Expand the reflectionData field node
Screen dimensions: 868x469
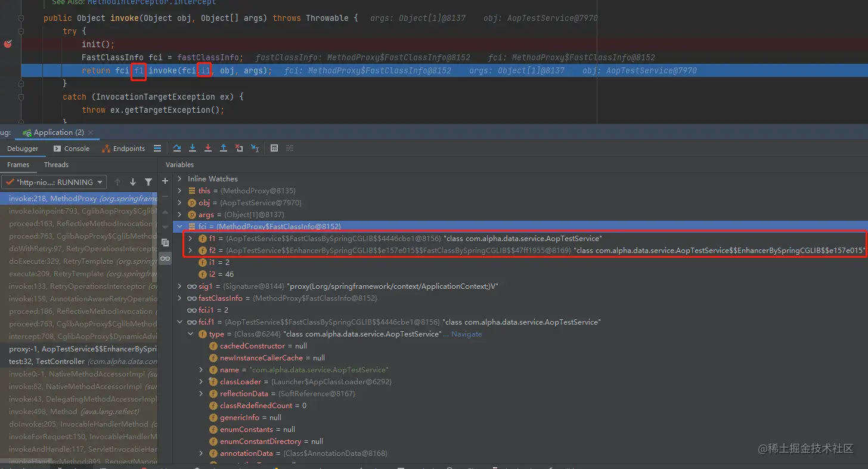201,394
